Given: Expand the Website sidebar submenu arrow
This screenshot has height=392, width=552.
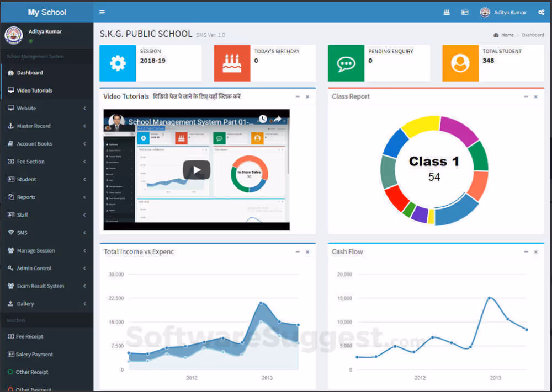Looking at the screenshot, I should click(x=84, y=108).
